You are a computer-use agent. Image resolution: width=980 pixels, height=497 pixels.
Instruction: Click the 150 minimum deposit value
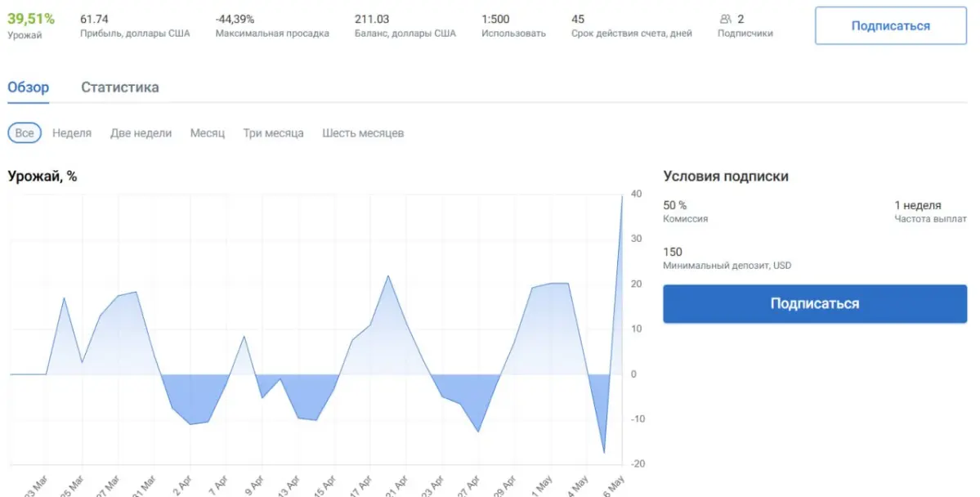tap(673, 252)
